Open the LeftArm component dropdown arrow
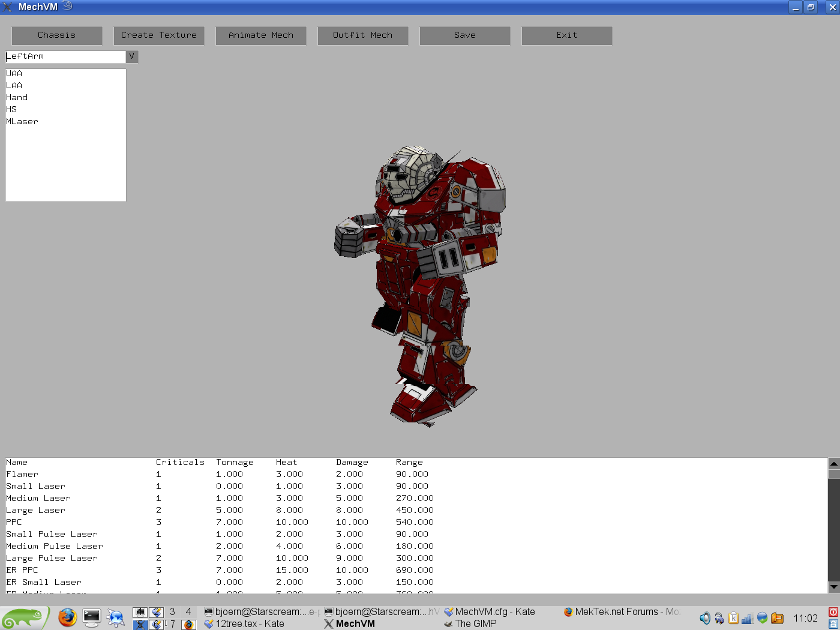 tap(131, 56)
